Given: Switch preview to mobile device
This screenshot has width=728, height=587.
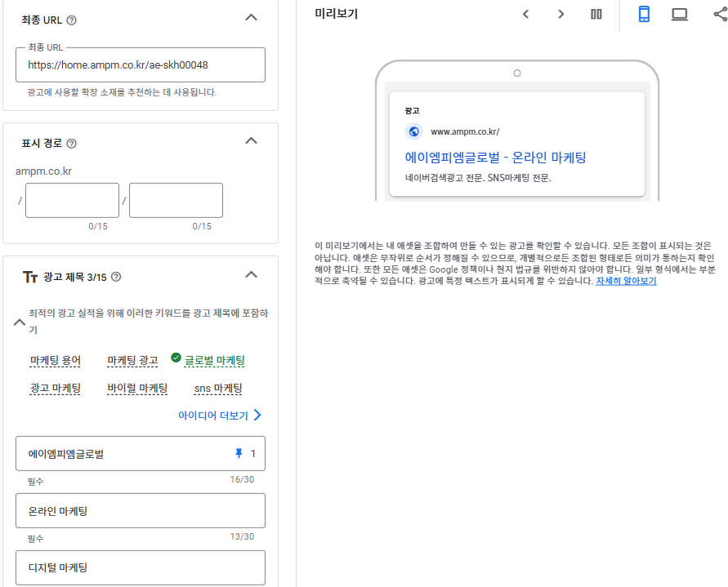Looking at the screenshot, I should (644, 15).
